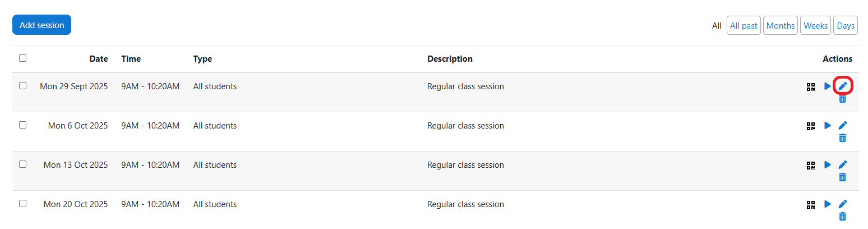Take attendance for Mon 6 Oct session
The height and width of the screenshot is (229, 868).
tap(827, 126)
